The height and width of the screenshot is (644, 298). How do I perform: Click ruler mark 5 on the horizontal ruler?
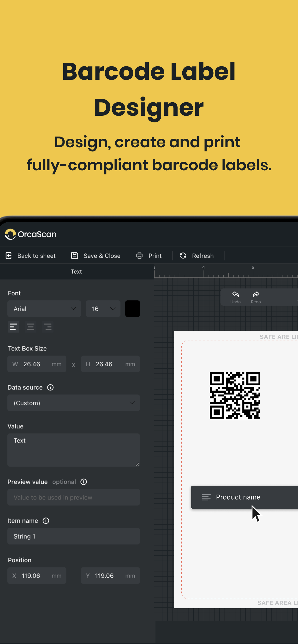point(253,267)
